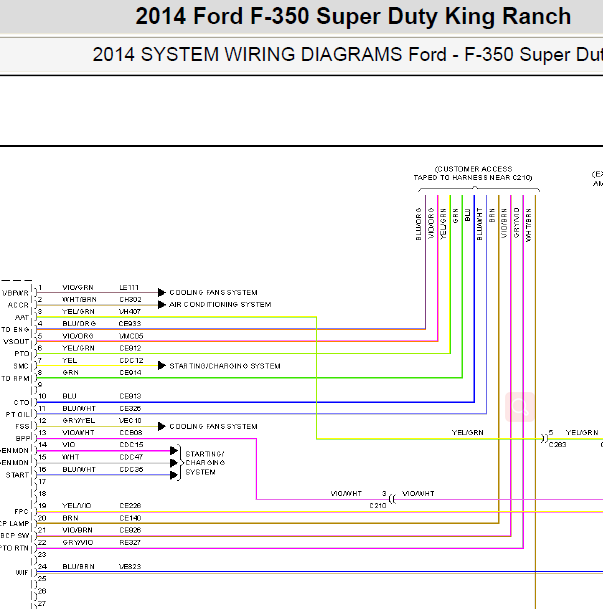Screen dimensions: 603x609
Task: Click the vertical 'BLU/ORG' harness wire label
Action: (418, 224)
